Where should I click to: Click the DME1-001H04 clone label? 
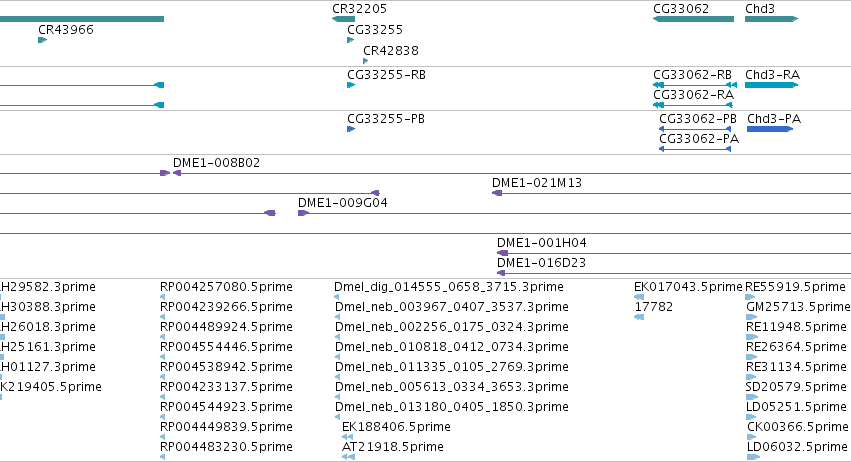pos(542,243)
